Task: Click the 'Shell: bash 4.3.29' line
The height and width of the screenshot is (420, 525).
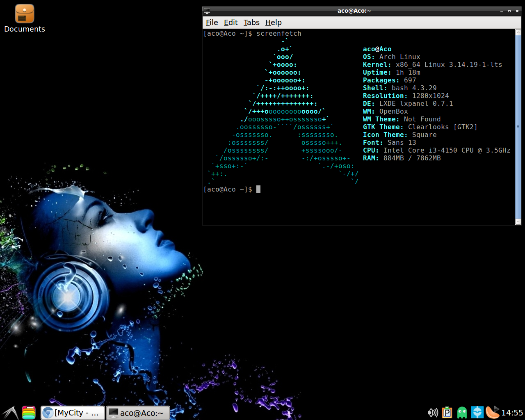Action: click(400, 88)
